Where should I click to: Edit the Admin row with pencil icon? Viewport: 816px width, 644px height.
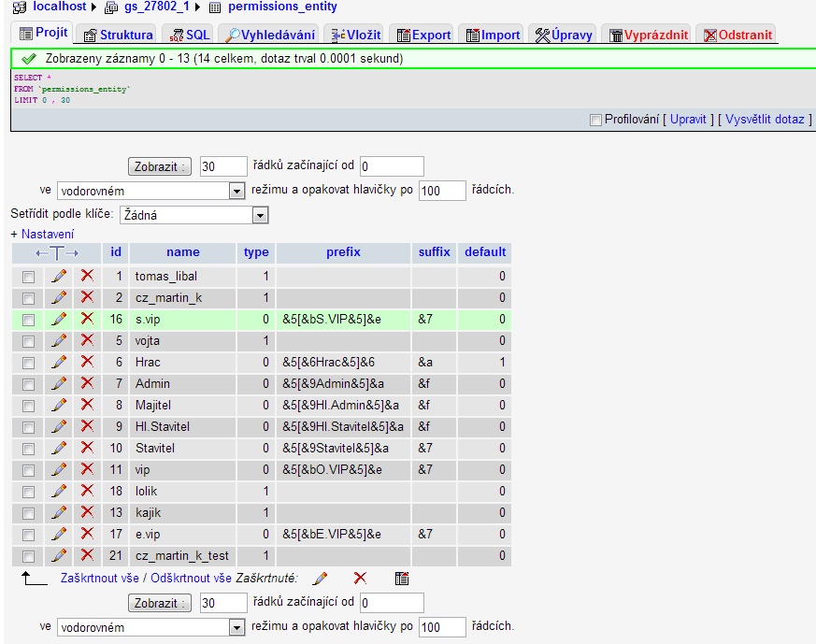click(x=59, y=384)
